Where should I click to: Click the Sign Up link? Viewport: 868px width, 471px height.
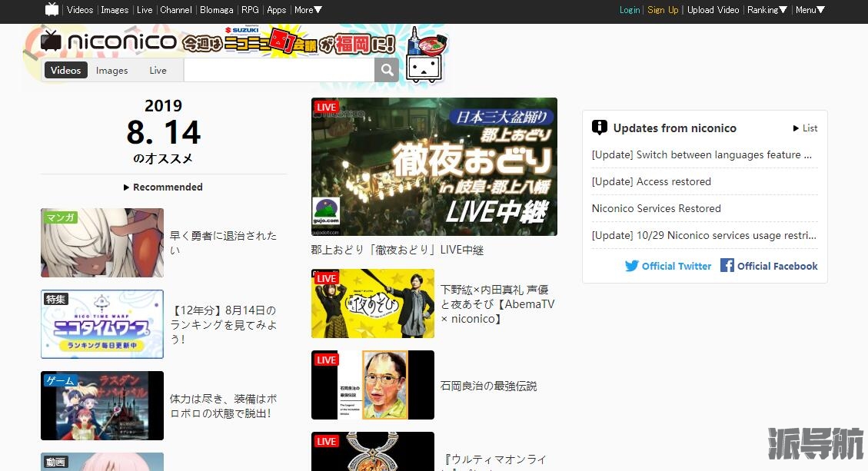pos(663,10)
